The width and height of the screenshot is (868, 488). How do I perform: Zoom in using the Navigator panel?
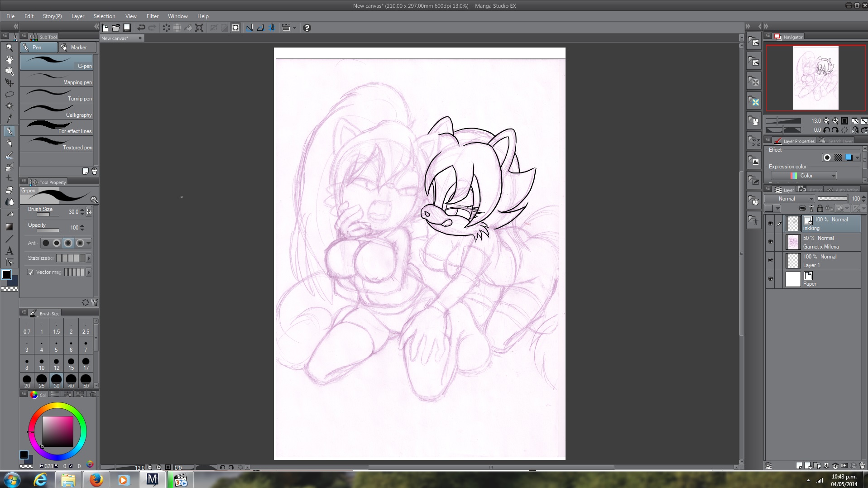pos(835,121)
